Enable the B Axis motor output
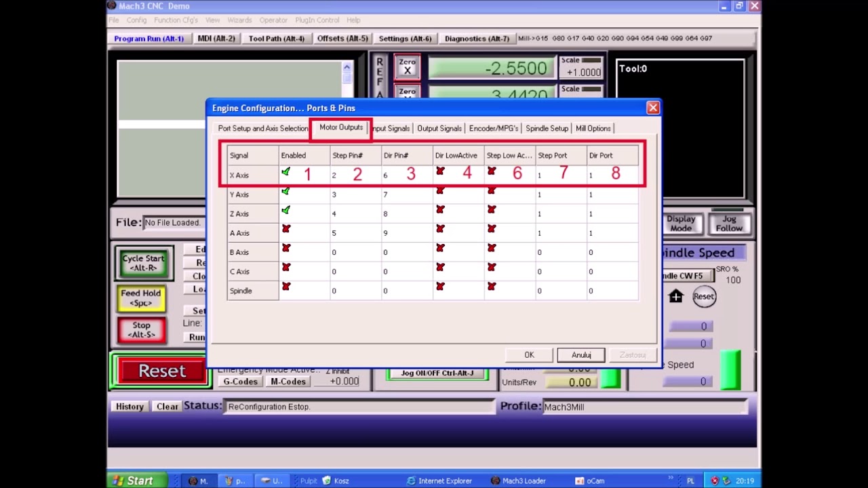This screenshot has height=488, width=868. click(285, 249)
